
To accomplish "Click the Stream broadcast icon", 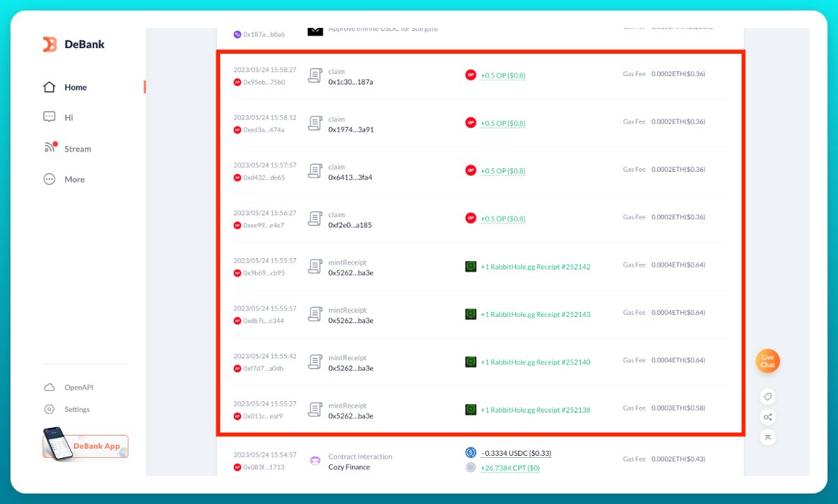I will [50, 147].
